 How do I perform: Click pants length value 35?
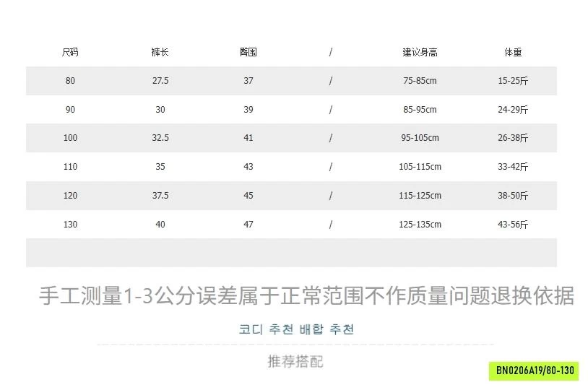coord(160,167)
